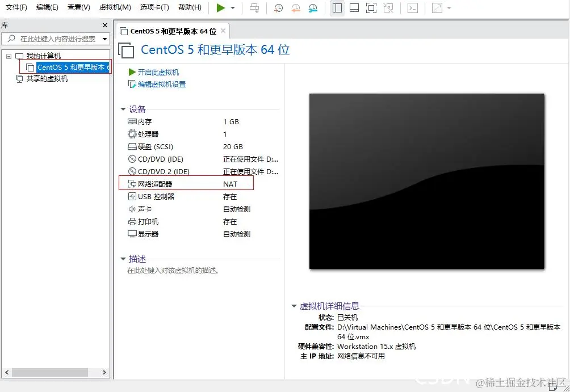Click the 声卡 sound card icon
This screenshot has width=570, height=392.
132,209
